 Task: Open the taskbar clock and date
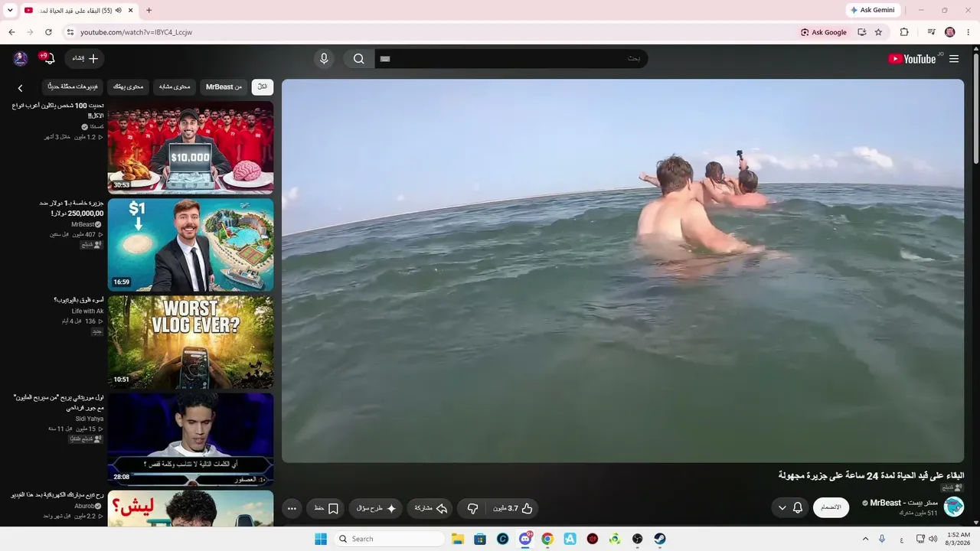pyautogui.click(x=959, y=539)
